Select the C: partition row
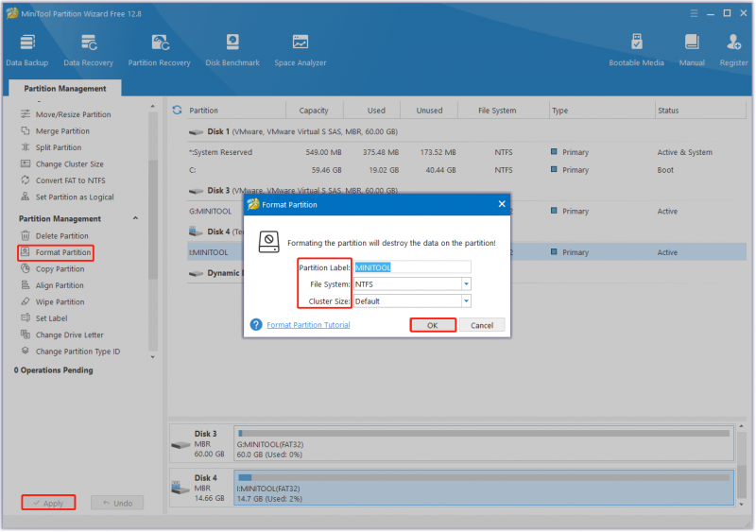This screenshot has height=532, width=756. (466, 170)
